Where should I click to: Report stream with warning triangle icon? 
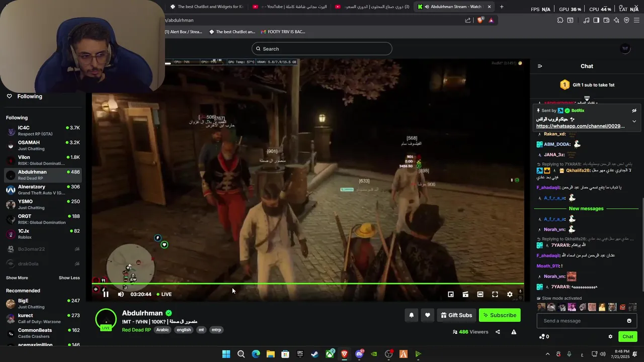514,332
